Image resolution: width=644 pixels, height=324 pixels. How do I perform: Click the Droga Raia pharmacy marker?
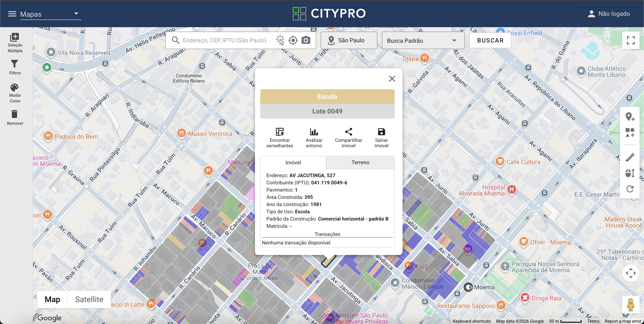pyautogui.click(x=525, y=297)
